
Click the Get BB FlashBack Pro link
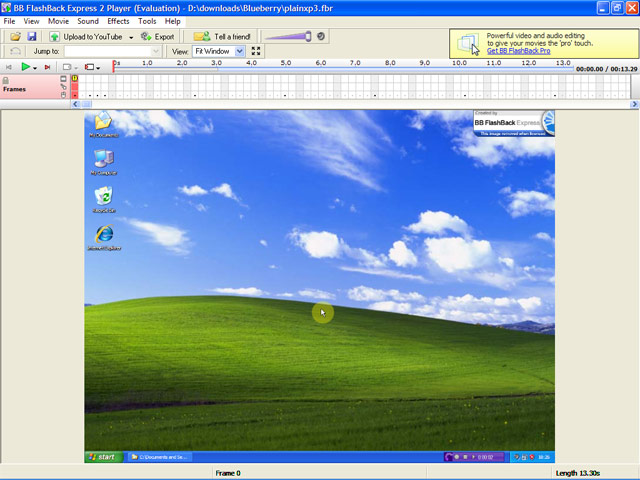tap(518, 51)
